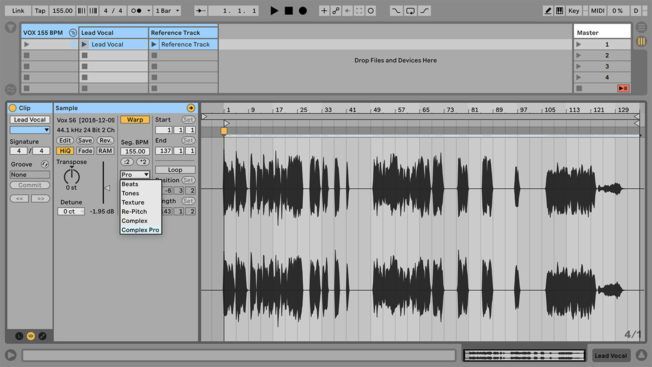The height and width of the screenshot is (367, 652).
Task: Click the Capture MIDI icon
Action: pyautogui.click(x=359, y=11)
